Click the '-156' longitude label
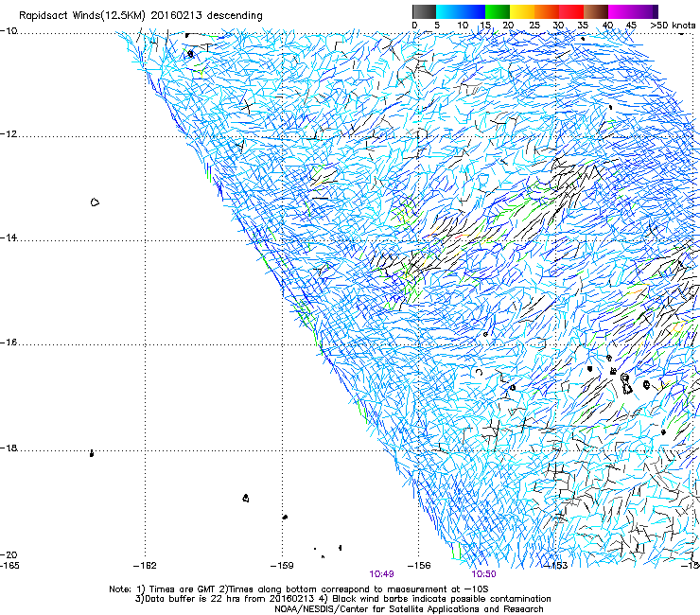 coord(419,566)
